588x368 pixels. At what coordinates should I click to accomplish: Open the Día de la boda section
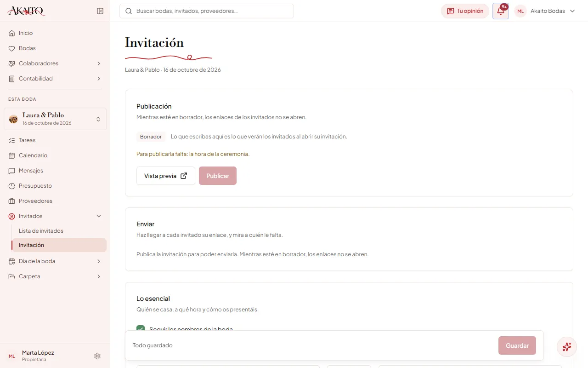point(55,261)
